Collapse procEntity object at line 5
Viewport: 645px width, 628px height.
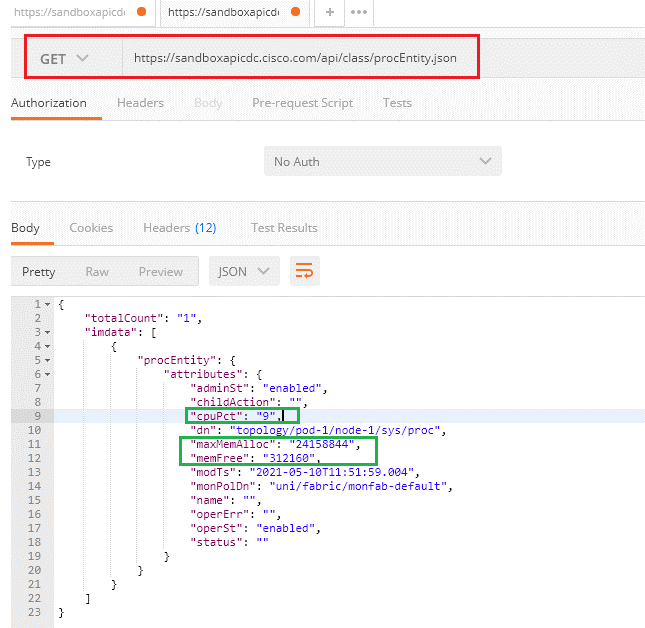(48, 360)
